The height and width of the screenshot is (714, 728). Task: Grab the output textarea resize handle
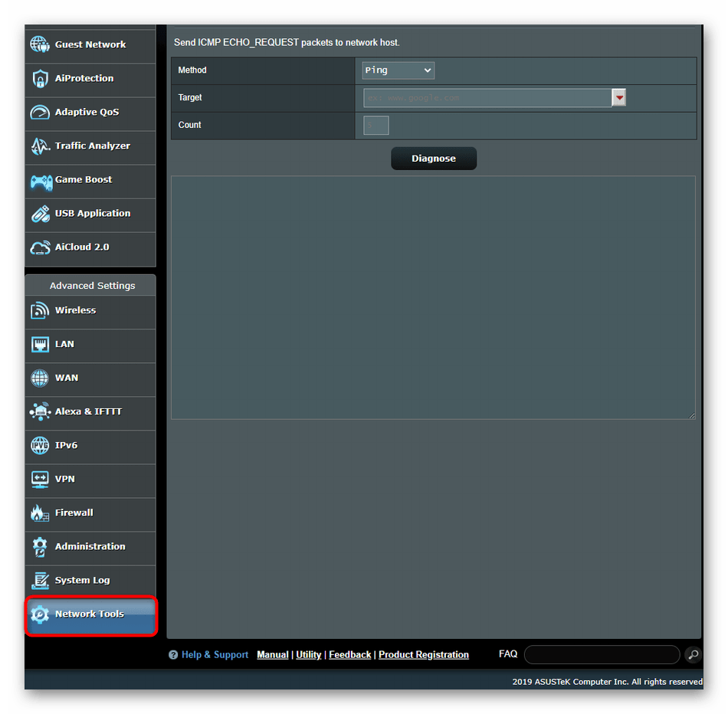[x=692, y=415]
